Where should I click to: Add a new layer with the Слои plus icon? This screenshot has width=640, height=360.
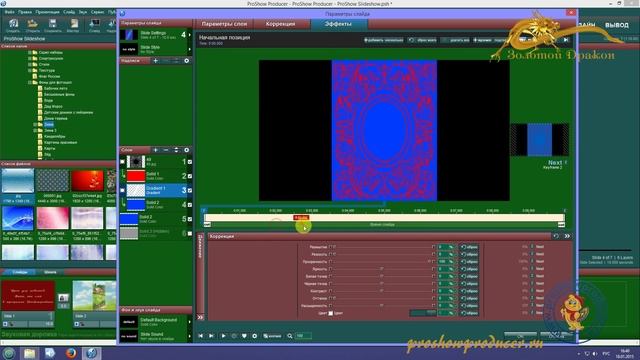156,150
